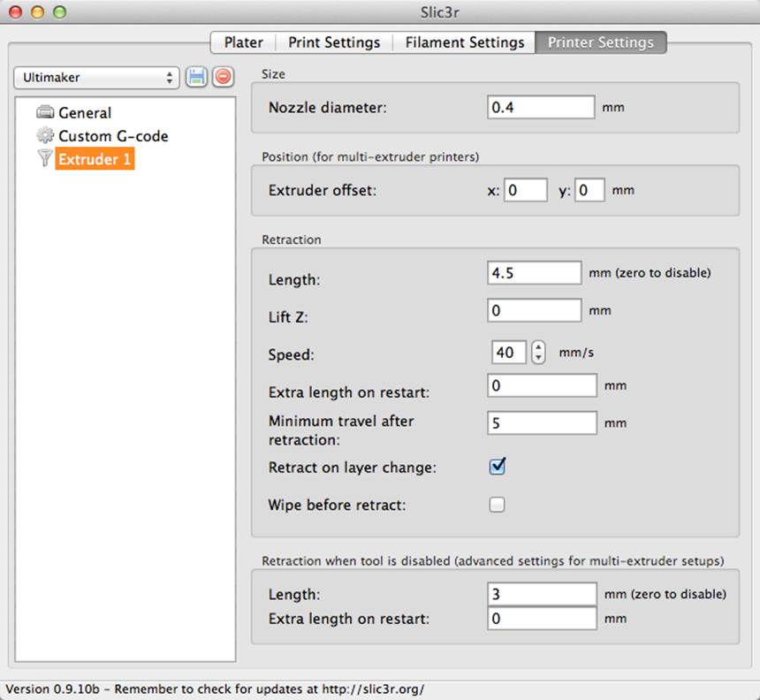Click the Retraction Length field showing 4.5
760x700 pixels.
coord(534,273)
